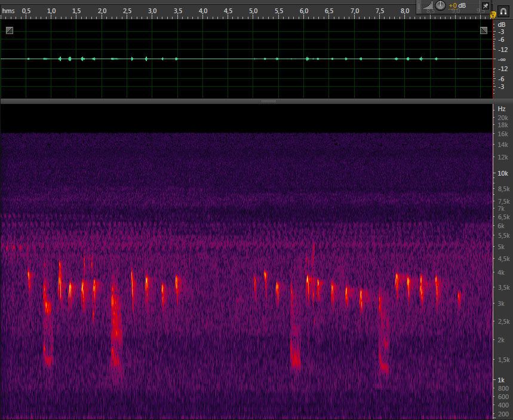Select the yellow playhead marker

tap(493, 15)
